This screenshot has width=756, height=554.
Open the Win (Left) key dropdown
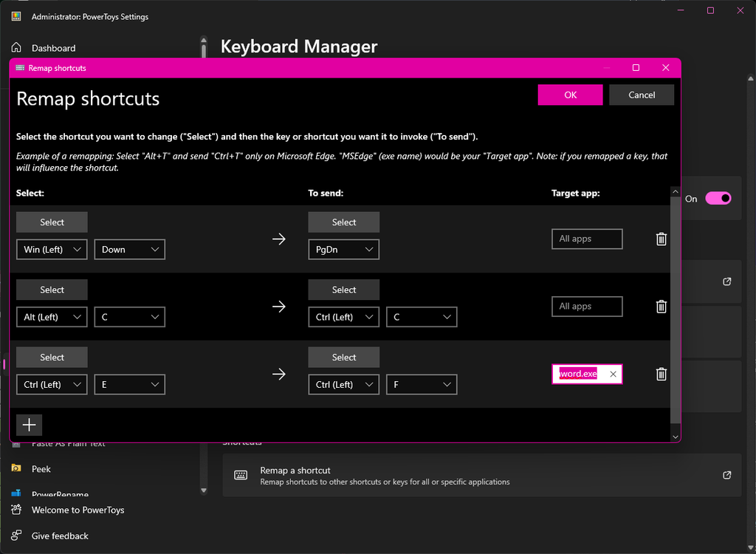pyautogui.click(x=51, y=249)
